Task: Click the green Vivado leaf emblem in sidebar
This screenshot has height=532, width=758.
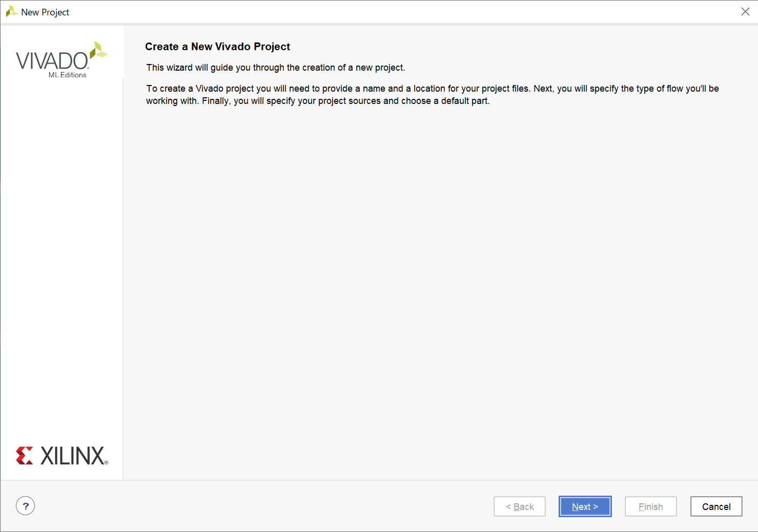Action: [98, 51]
